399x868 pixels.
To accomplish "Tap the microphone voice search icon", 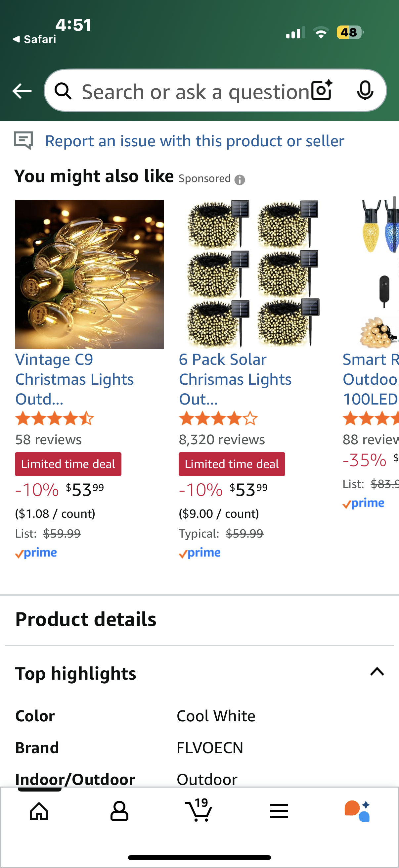I will [365, 90].
